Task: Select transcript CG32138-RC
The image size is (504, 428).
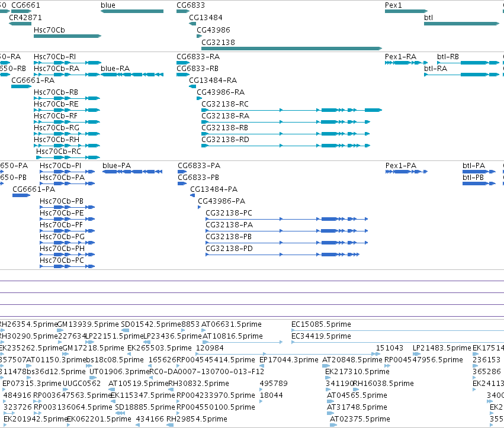Action: pos(291,110)
